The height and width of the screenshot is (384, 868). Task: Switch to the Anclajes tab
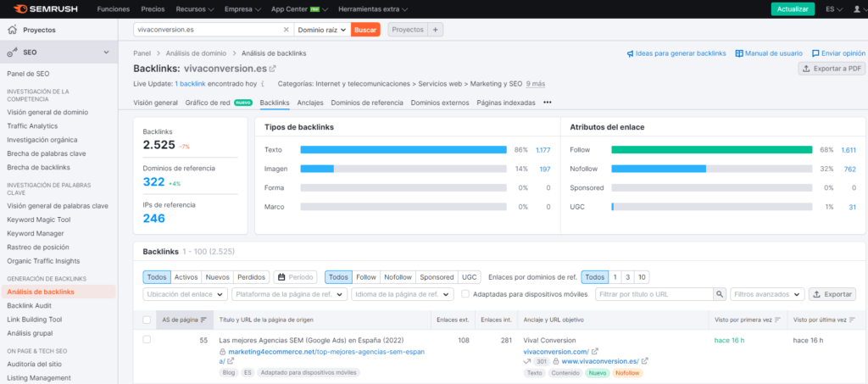coord(310,103)
